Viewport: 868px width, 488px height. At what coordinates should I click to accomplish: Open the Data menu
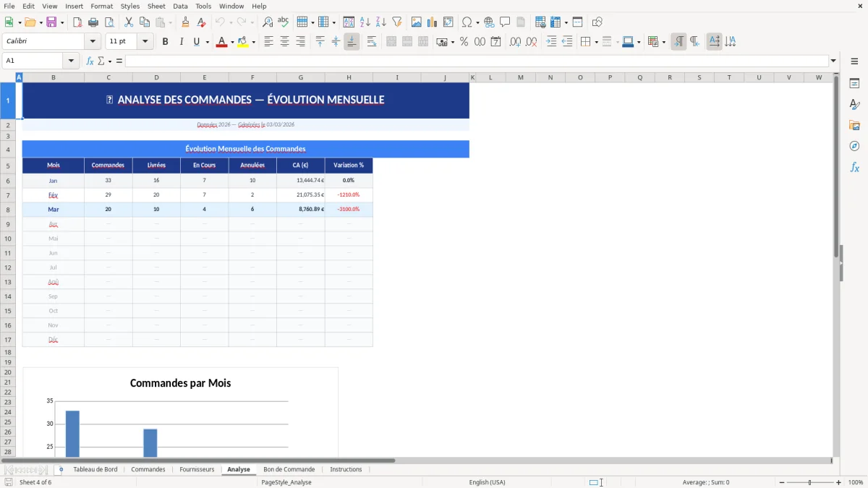coord(180,6)
